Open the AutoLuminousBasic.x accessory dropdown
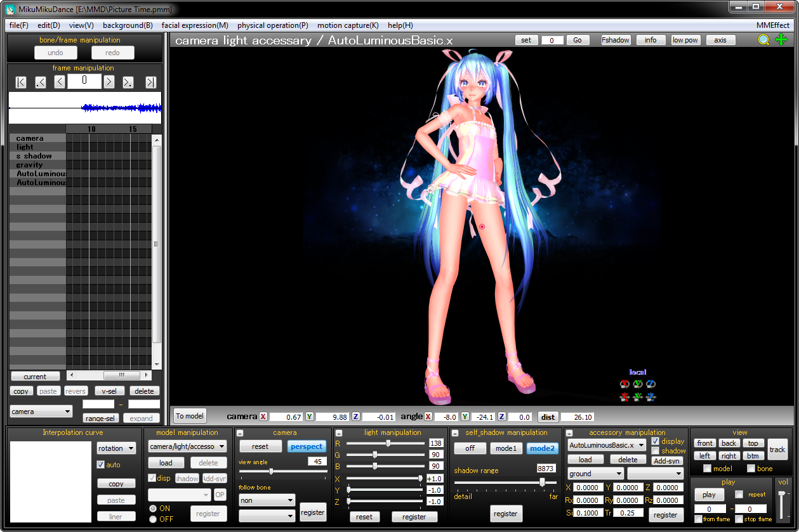The image size is (799, 532). [607, 445]
